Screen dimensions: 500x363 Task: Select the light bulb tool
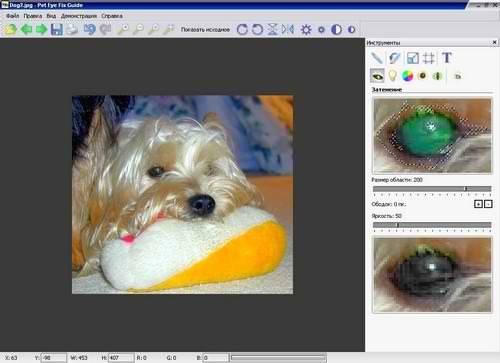click(392, 76)
